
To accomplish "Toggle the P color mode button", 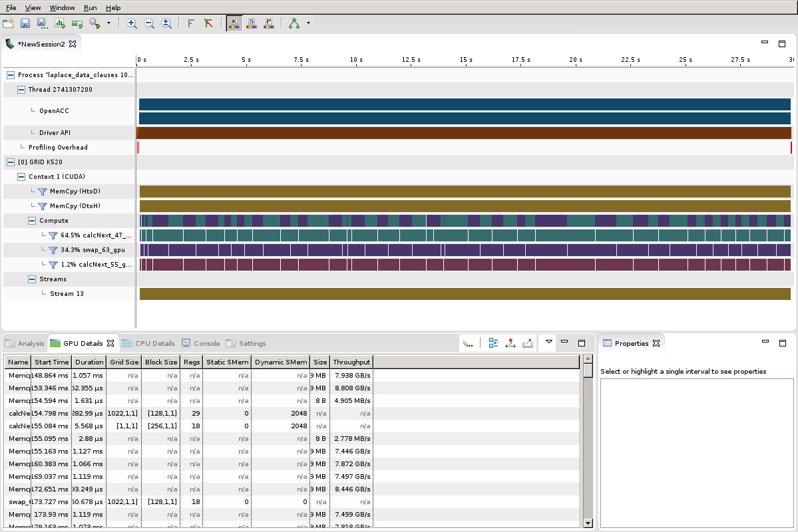I will (269, 23).
